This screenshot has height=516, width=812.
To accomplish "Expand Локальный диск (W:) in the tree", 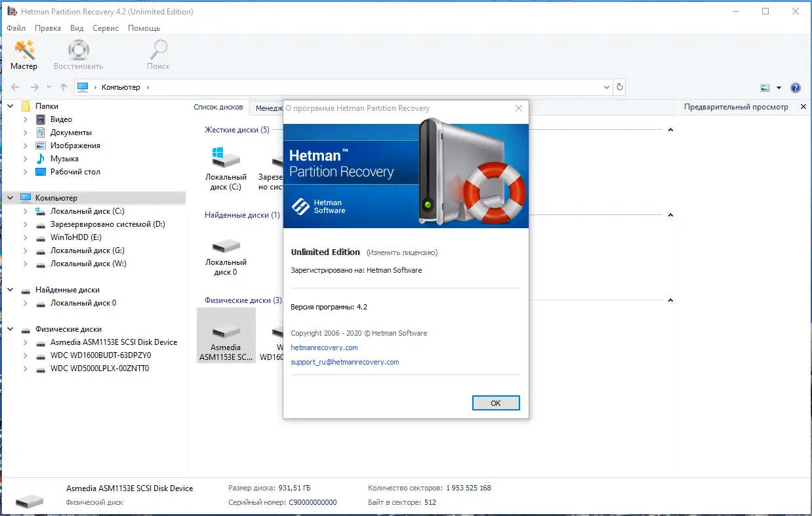I will click(26, 264).
